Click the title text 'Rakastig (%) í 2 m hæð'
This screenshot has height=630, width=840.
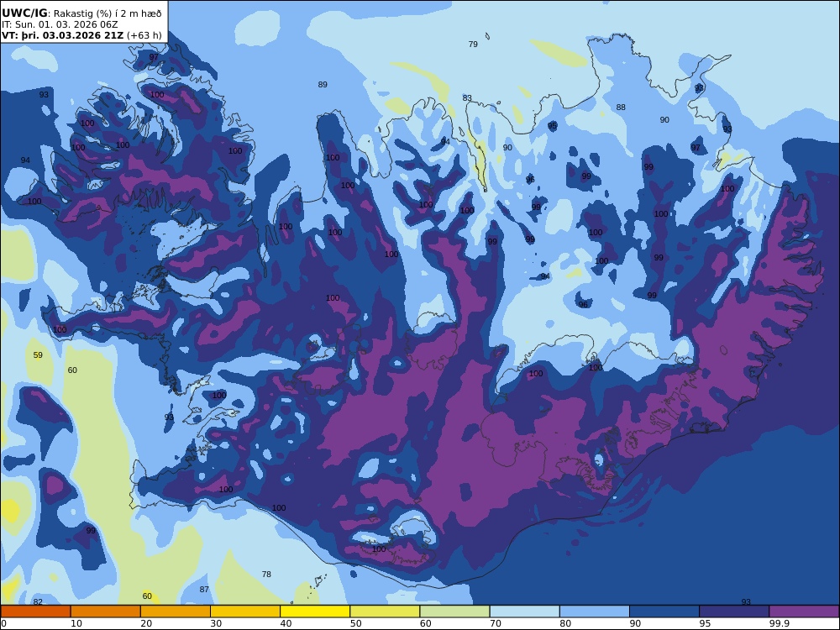click(x=108, y=14)
